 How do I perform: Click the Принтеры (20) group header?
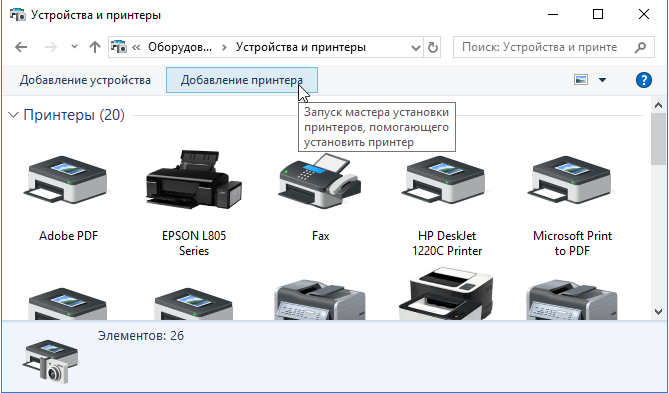coord(74,115)
